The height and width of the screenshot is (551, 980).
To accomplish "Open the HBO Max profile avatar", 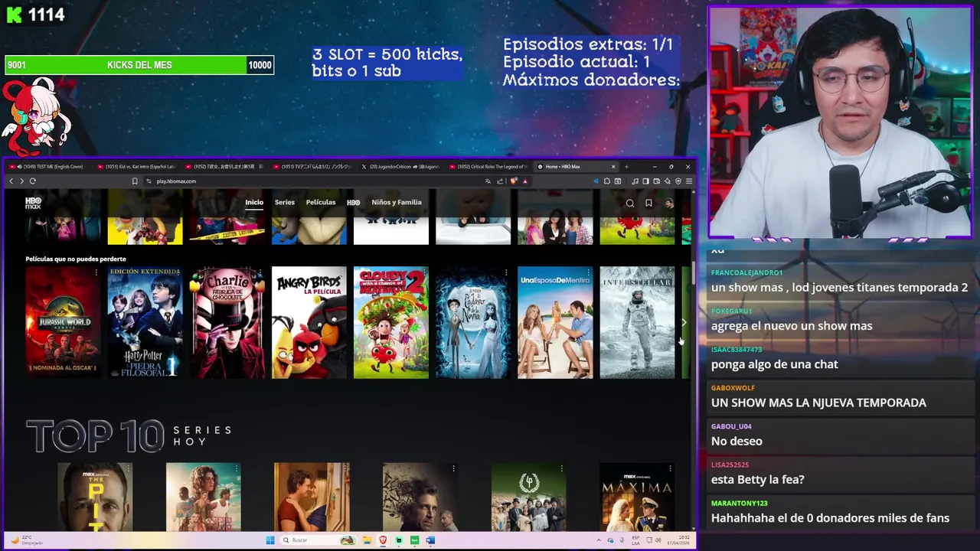I will click(668, 203).
